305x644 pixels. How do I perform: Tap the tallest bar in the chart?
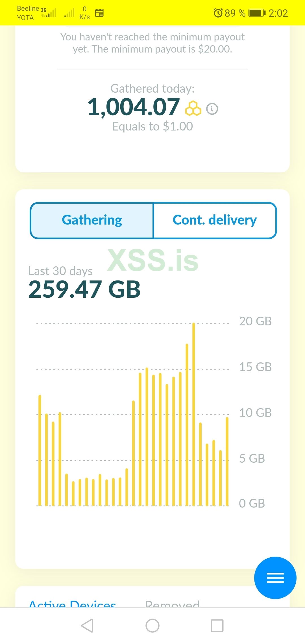pos(194,414)
